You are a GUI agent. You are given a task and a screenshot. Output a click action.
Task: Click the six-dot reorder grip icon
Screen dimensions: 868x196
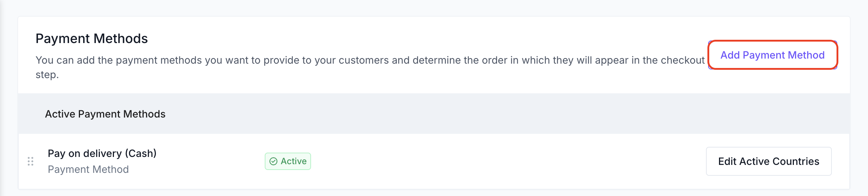pyautogui.click(x=31, y=161)
